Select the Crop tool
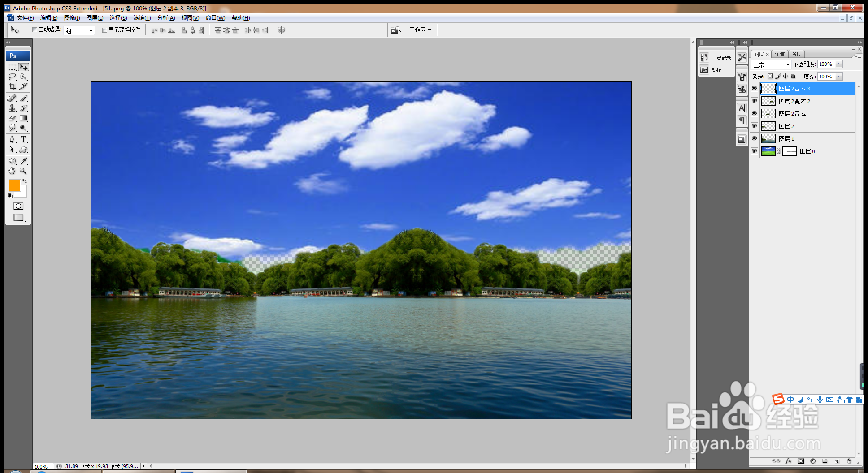This screenshot has height=473, width=868. (12, 86)
